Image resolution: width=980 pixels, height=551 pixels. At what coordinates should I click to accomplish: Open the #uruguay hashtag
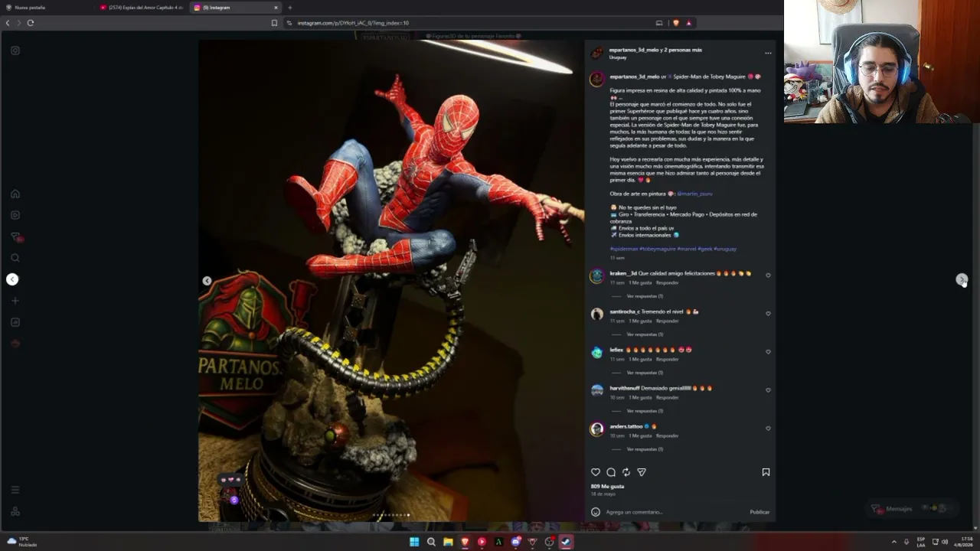(x=725, y=249)
